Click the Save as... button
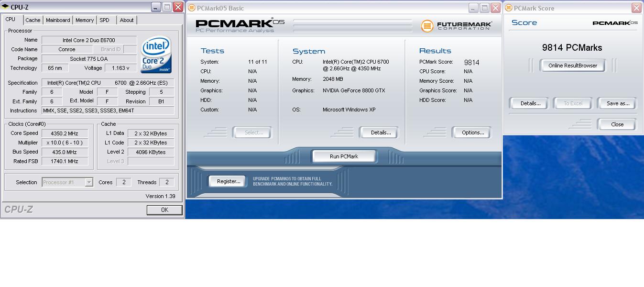 [618, 103]
